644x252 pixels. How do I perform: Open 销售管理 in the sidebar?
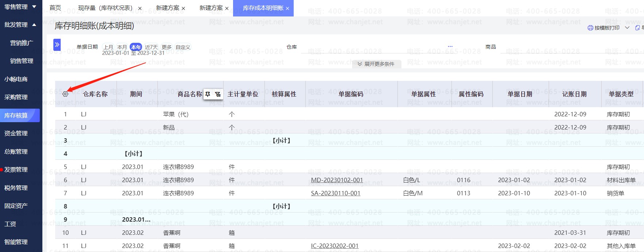[22, 61]
